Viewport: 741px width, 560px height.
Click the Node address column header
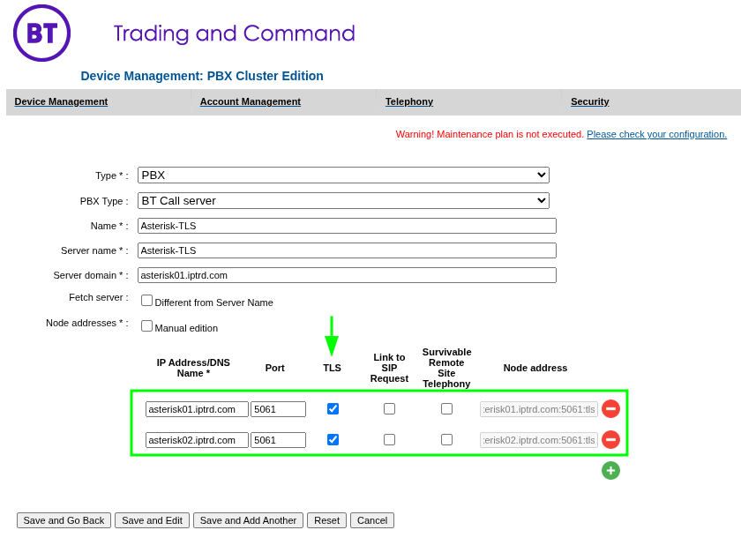535,368
